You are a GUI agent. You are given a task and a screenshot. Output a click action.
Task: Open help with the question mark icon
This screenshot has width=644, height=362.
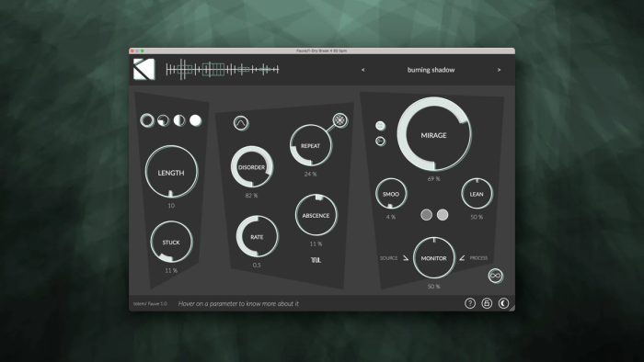point(470,303)
